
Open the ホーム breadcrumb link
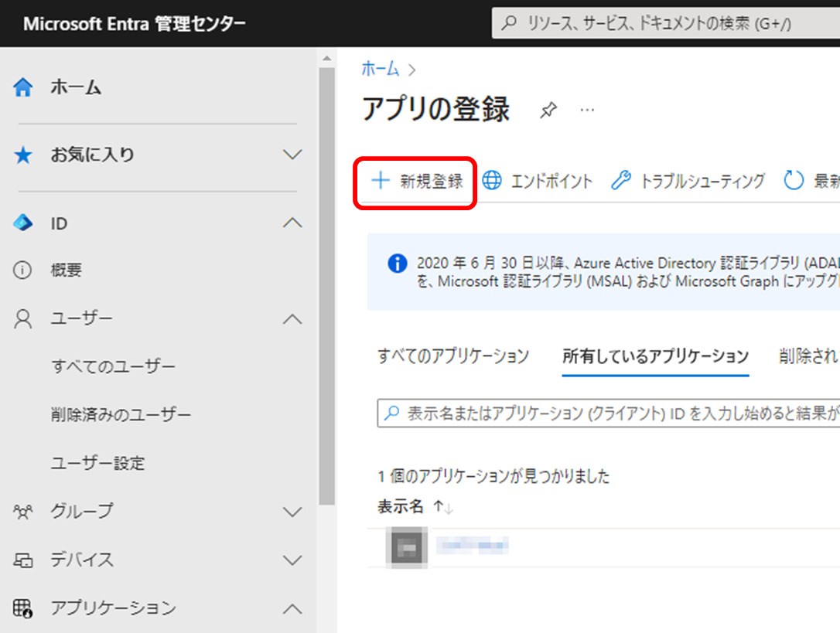coord(380,69)
